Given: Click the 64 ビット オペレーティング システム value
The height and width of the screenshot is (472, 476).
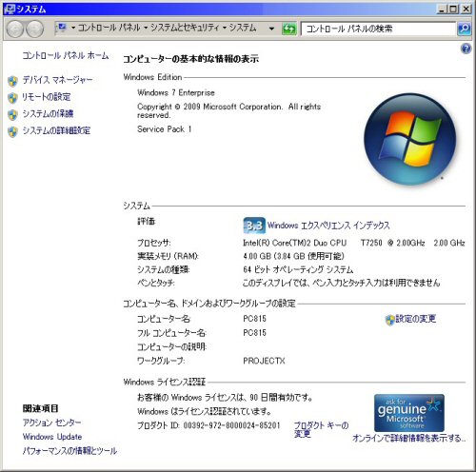Looking at the screenshot, I should click(298, 269).
